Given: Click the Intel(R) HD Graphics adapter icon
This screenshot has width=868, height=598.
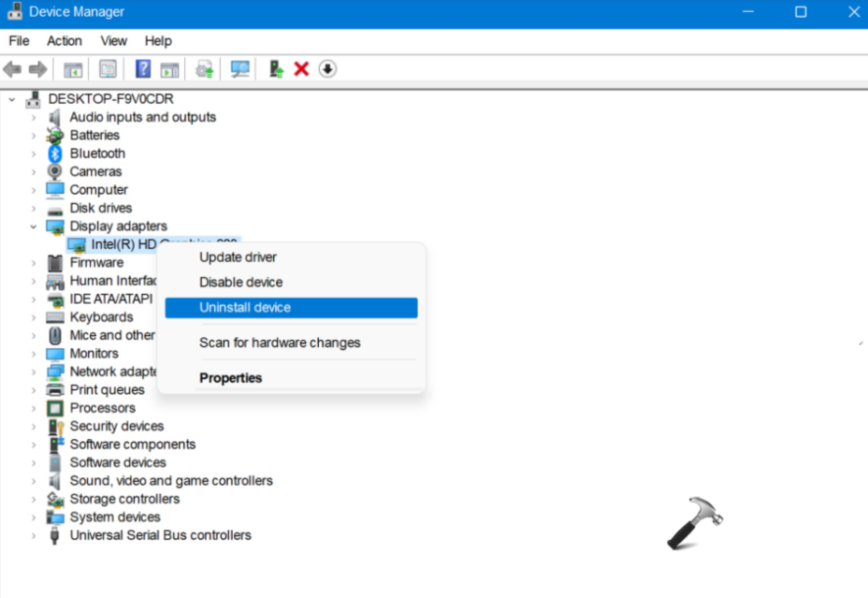Looking at the screenshot, I should [77, 245].
